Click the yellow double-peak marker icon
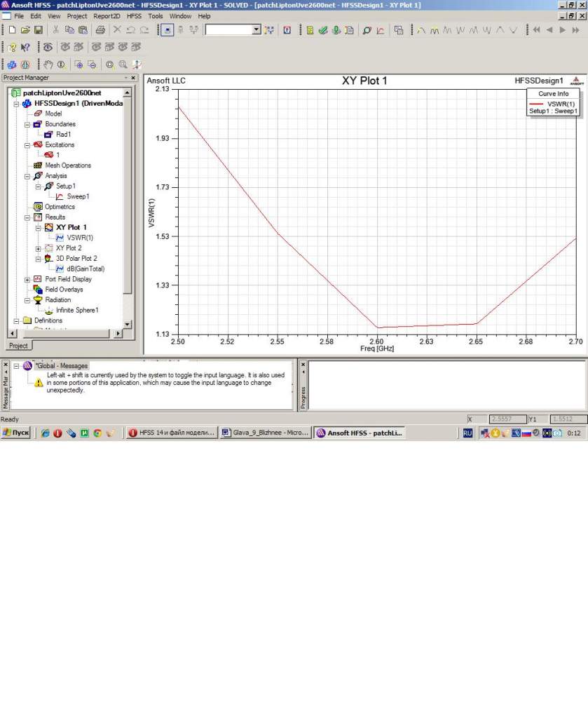 [x=435, y=30]
